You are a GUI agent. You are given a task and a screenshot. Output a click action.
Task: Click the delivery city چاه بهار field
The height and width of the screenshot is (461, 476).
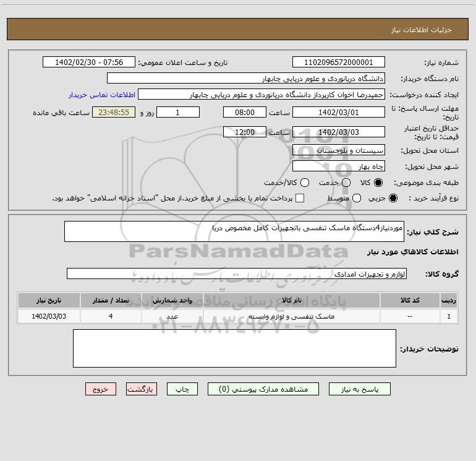click(339, 166)
